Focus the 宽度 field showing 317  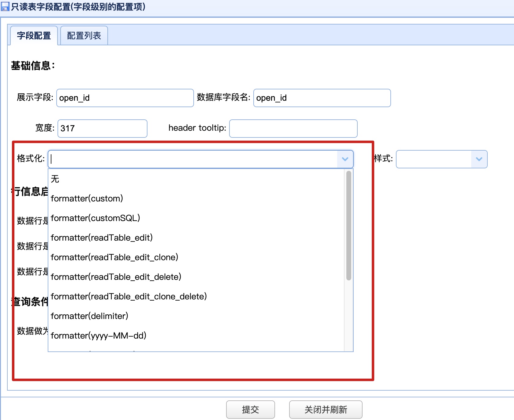pyautogui.click(x=102, y=129)
